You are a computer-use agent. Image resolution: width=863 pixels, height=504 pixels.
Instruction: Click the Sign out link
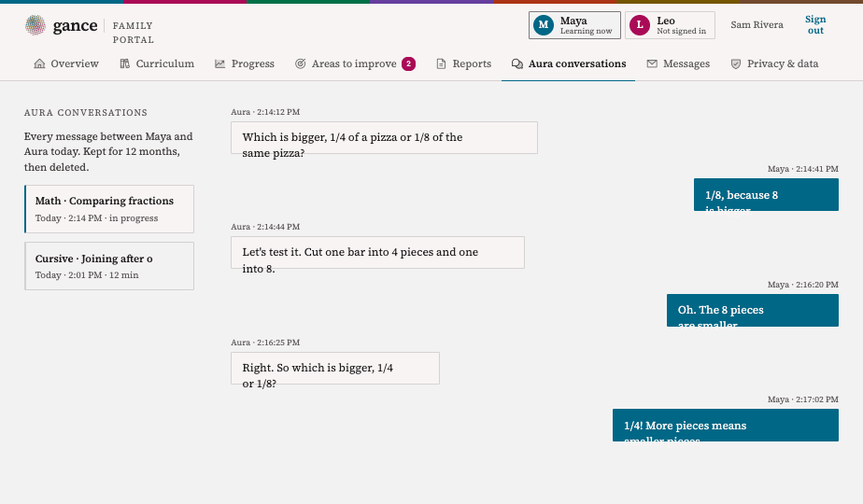click(815, 25)
